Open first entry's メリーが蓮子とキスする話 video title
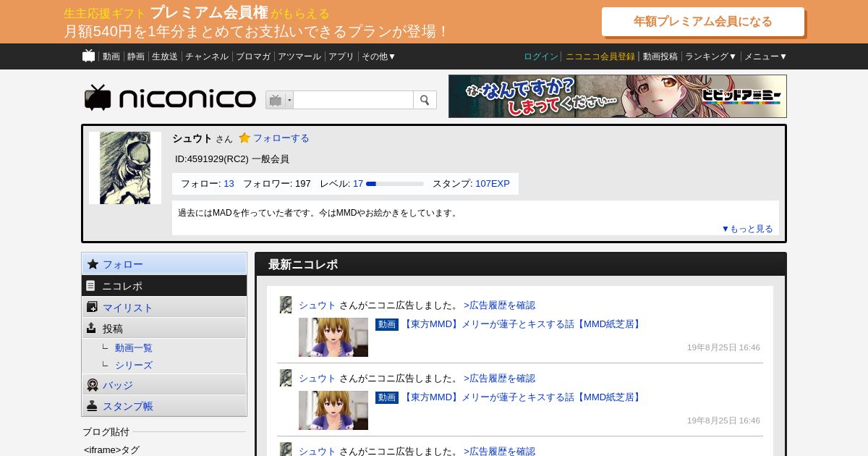 [x=522, y=324]
